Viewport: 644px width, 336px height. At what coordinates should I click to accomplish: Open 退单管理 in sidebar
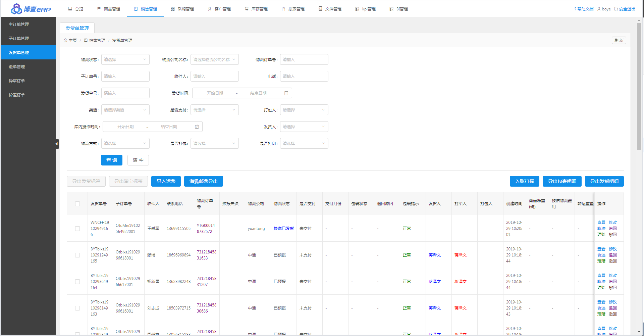tap(28, 67)
